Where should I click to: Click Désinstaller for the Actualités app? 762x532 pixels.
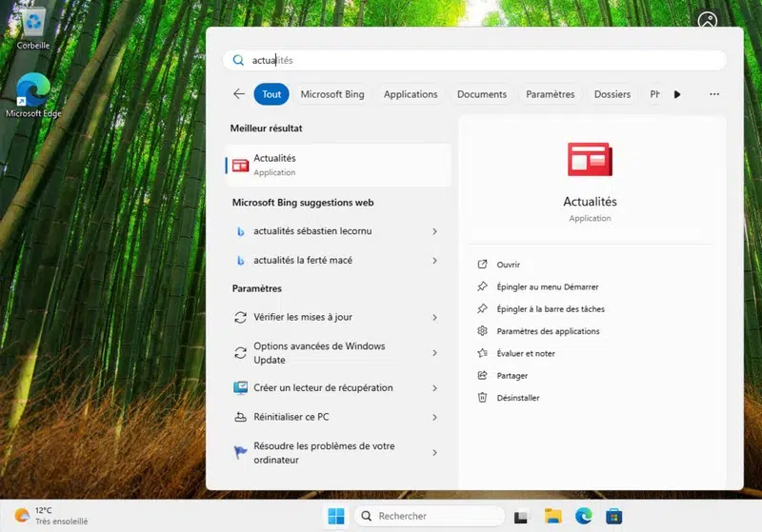pos(517,398)
